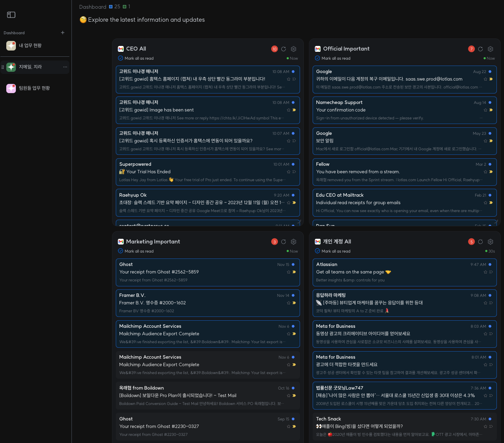Refresh the 개인 계정 All widget
Viewport: 504px width, 443px height.
pyautogui.click(x=480, y=242)
